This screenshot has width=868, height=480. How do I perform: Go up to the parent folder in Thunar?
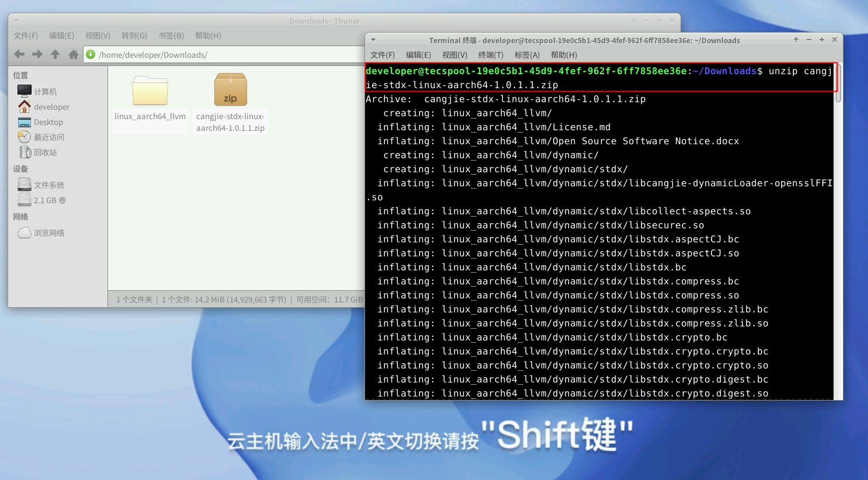click(55, 54)
